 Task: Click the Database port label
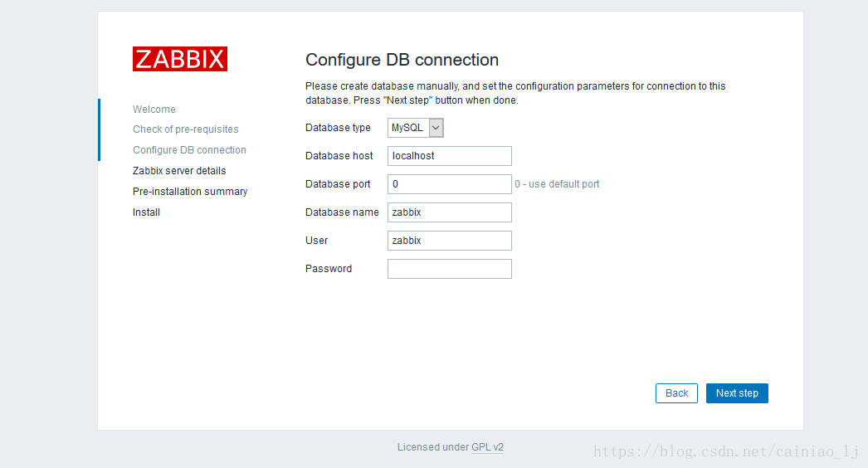coord(338,184)
